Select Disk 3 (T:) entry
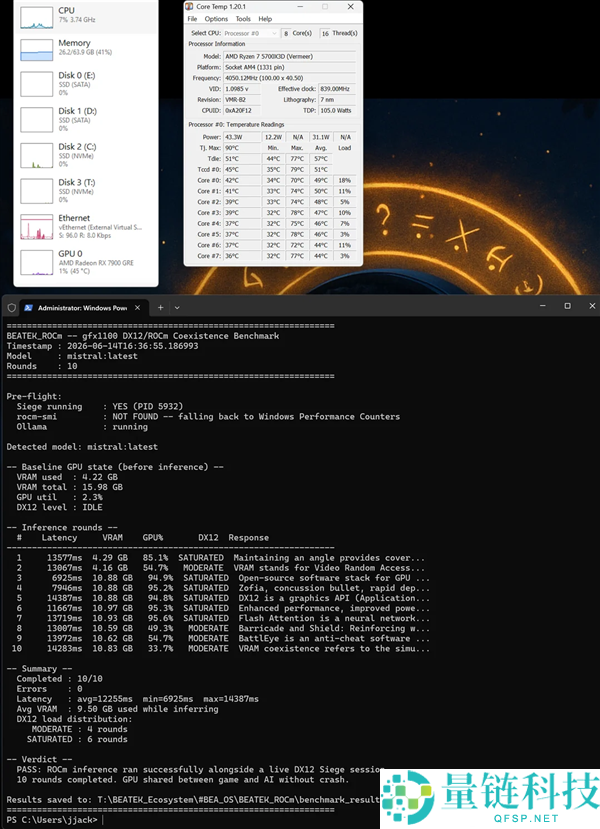Image resolution: width=600 pixels, height=829 pixels. pyautogui.click(x=86, y=190)
